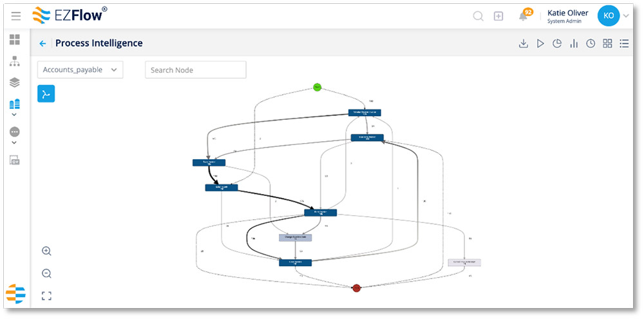Click the EZFlow logo

tap(70, 15)
